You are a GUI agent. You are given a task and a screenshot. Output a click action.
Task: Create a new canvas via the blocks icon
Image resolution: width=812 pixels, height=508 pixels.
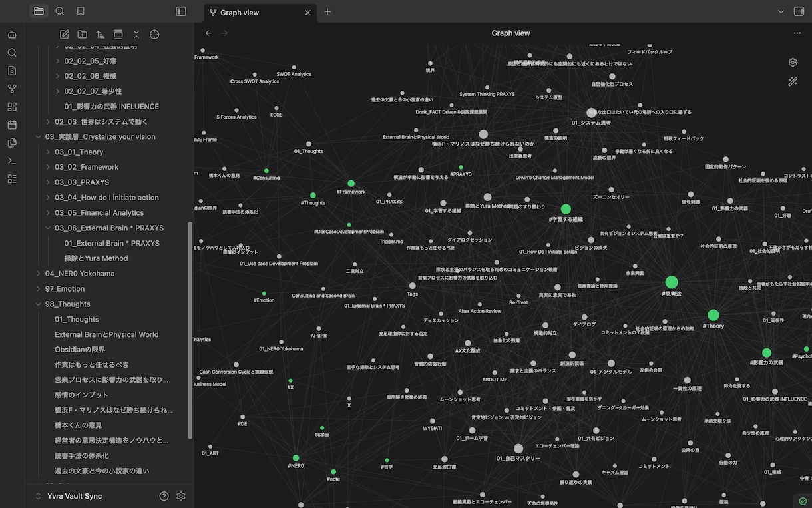coord(12,107)
